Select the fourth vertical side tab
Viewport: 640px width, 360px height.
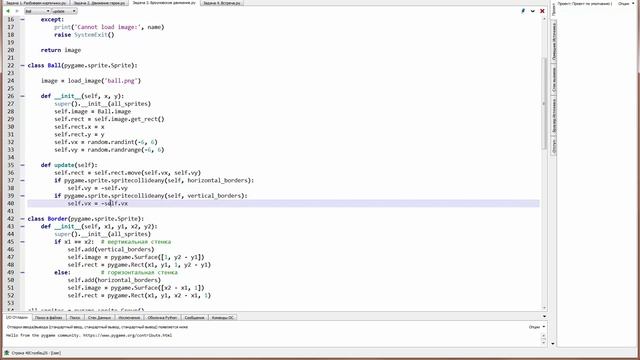(x=553, y=115)
